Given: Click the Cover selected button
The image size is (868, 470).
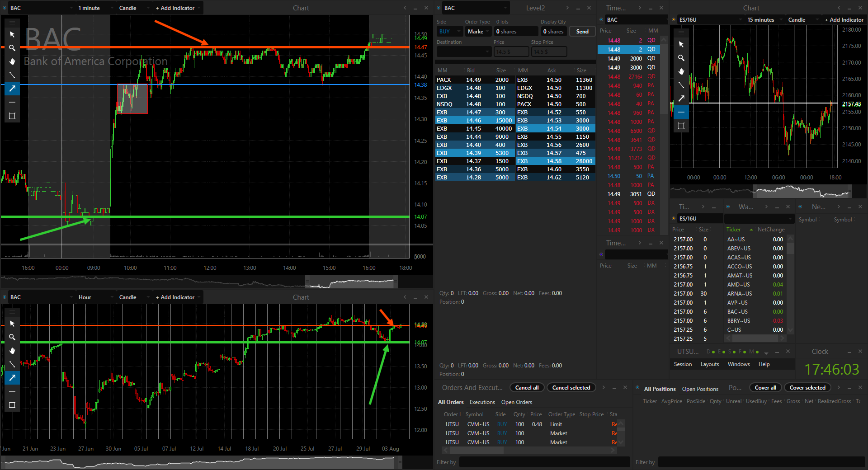Looking at the screenshot, I should (x=807, y=388).
